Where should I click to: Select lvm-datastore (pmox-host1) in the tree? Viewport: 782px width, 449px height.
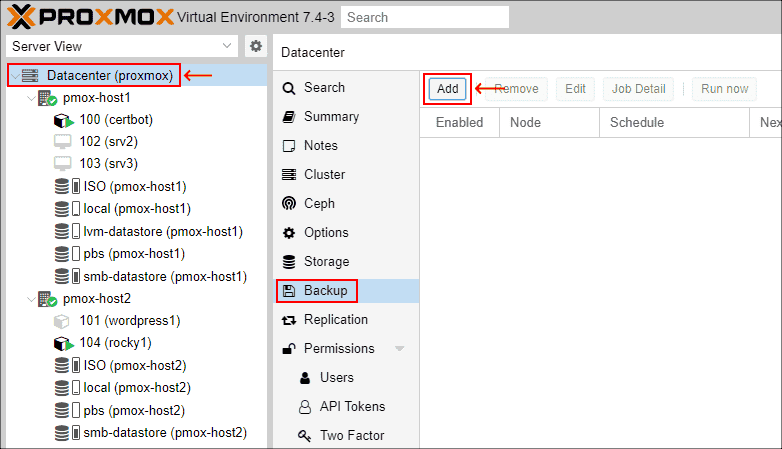[163, 231]
